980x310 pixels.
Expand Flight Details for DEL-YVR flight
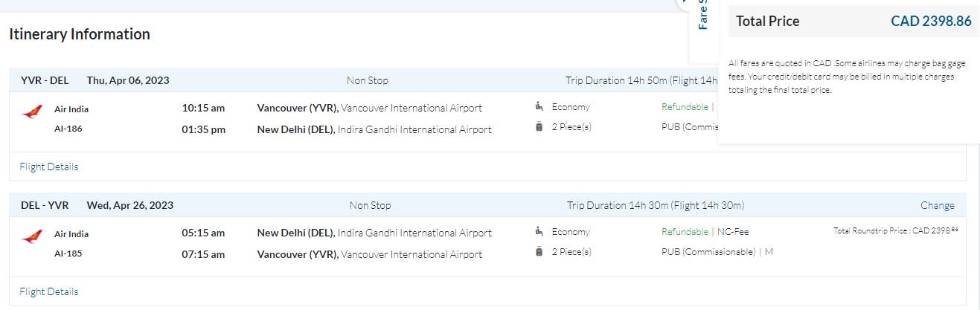49,291
